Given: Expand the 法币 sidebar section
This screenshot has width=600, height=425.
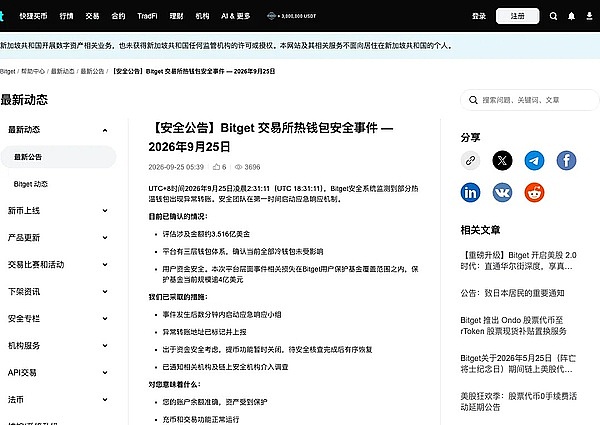Looking at the screenshot, I should (105, 399).
